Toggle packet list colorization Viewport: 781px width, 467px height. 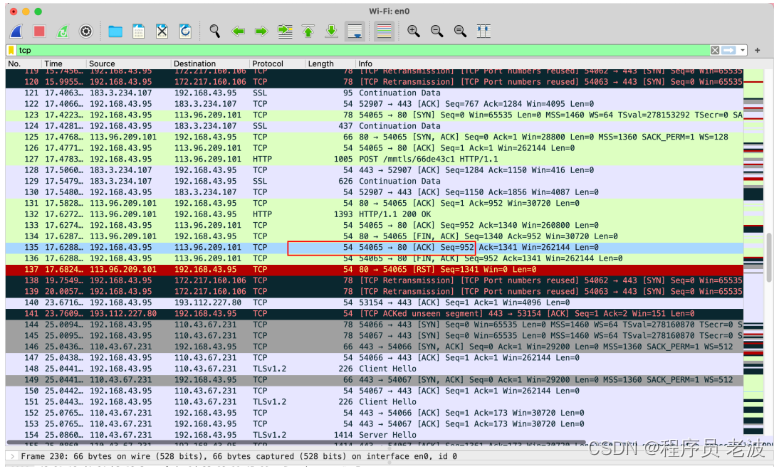coord(384,31)
